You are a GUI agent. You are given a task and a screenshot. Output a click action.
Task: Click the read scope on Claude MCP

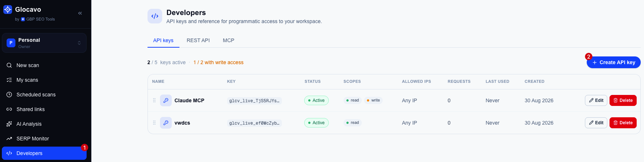(353, 100)
